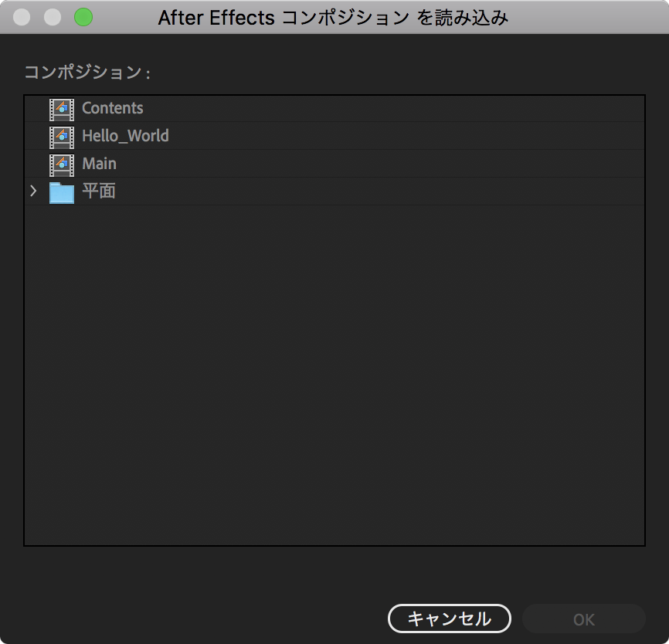Click the キャンセル button

[450, 619]
